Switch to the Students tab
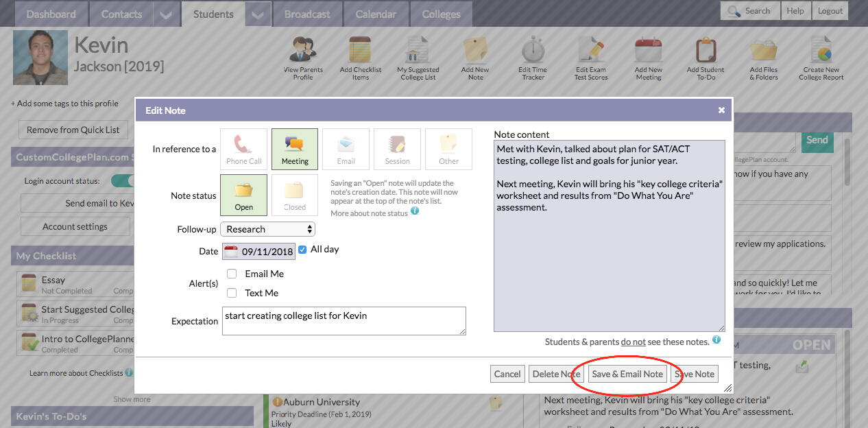This screenshot has height=428, width=868. click(213, 14)
